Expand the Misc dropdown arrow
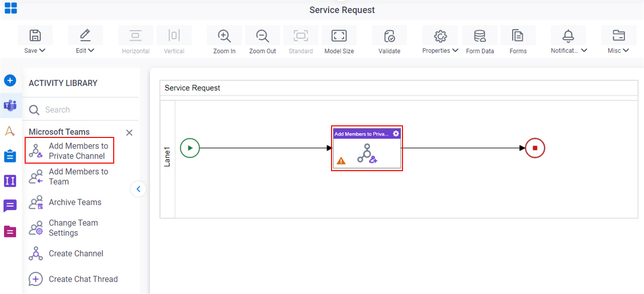This screenshot has width=644, height=294. point(626,50)
